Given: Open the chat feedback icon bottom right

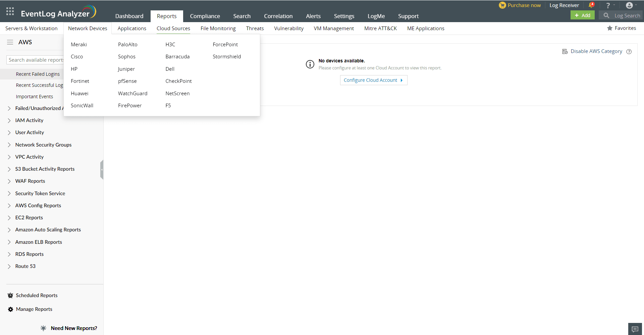Looking at the screenshot, I should (635, 329).
